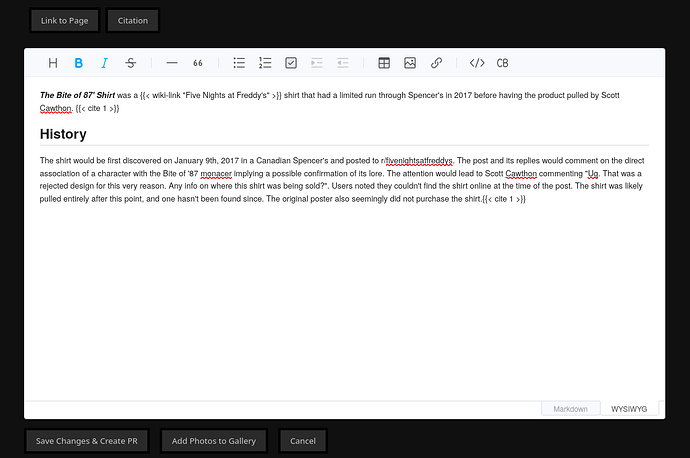Insert an image via toolbar
690x458 pixels.
(410, 63)
